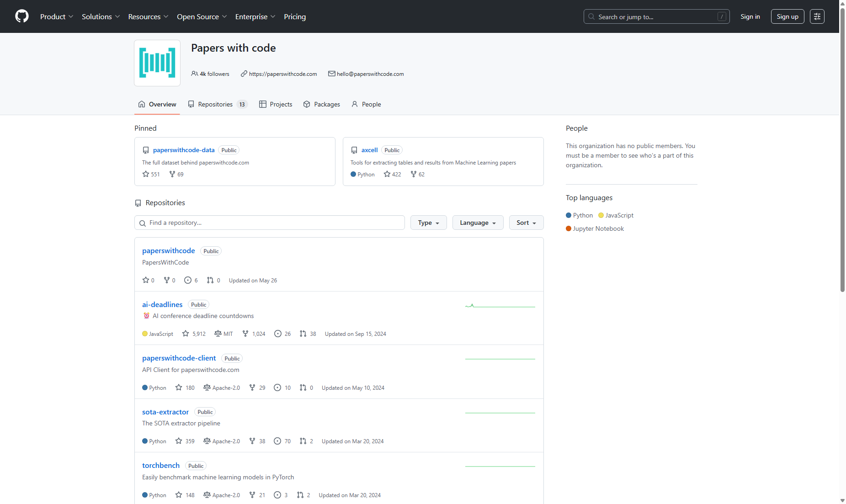Focus the Search or jump to field
The image size is (846, 504).
tap(656, 16)
